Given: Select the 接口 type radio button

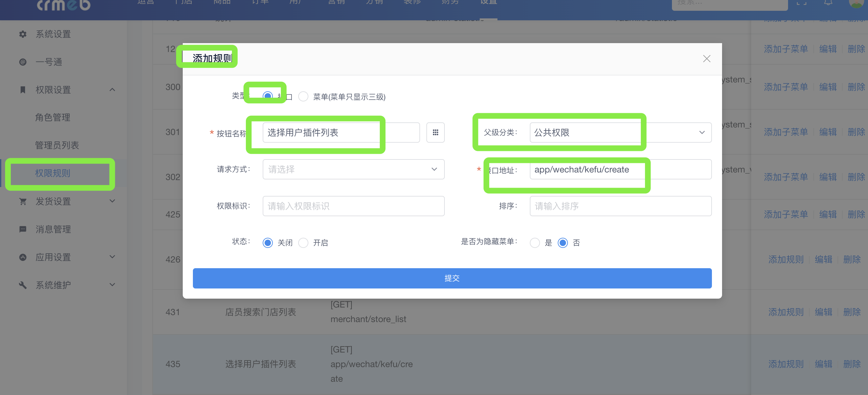Looking at the screenshot, I should 267,97.
